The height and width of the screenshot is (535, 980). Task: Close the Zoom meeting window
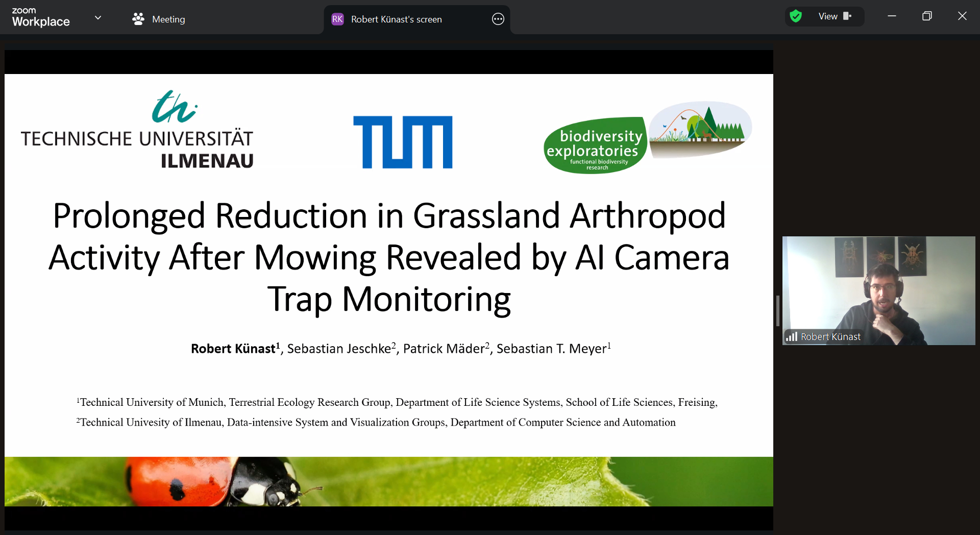962,16
